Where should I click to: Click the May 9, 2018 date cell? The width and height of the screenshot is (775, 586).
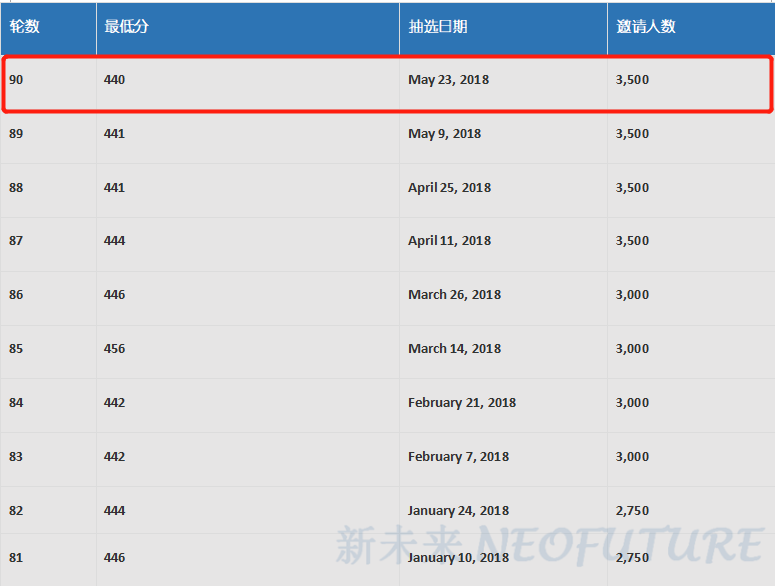(x=444, y=134)
